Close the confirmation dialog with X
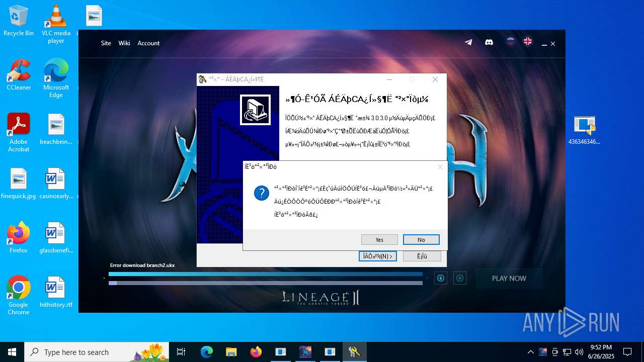644x362 pixels. point(440,167)
